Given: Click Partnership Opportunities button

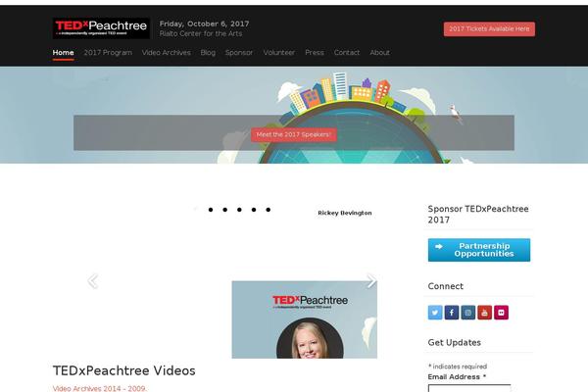Looking at the screenshot, I should tap(479, 250).
